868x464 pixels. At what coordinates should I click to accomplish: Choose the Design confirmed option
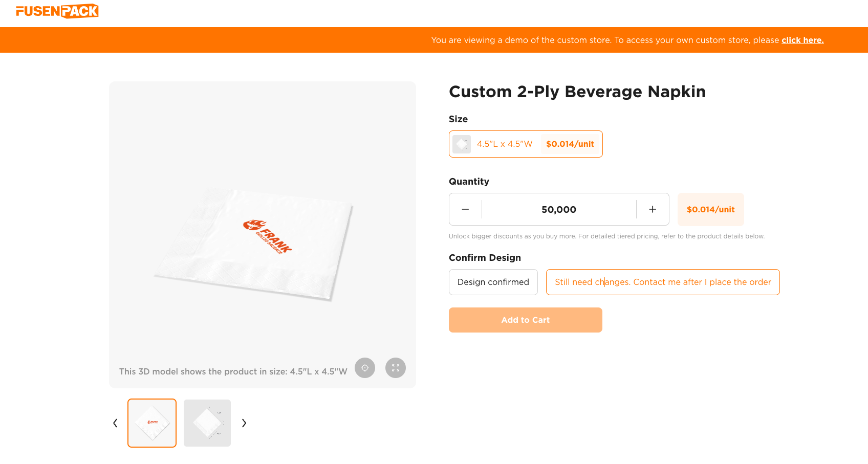(493, 282)
